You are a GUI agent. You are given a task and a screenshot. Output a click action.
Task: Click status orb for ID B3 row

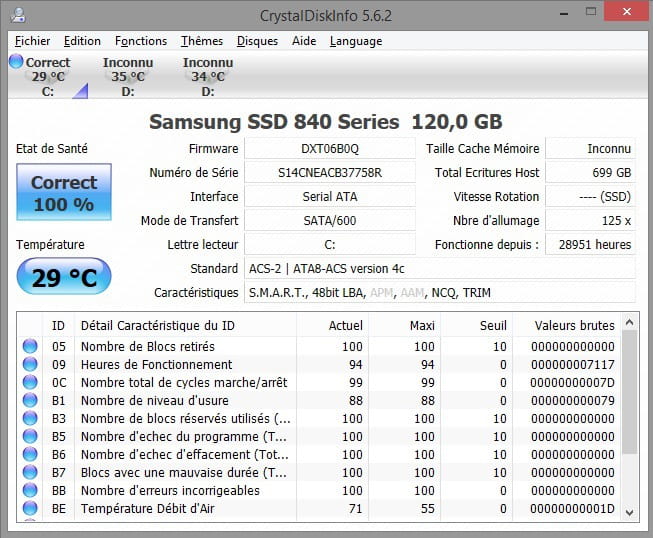(30, 418)
